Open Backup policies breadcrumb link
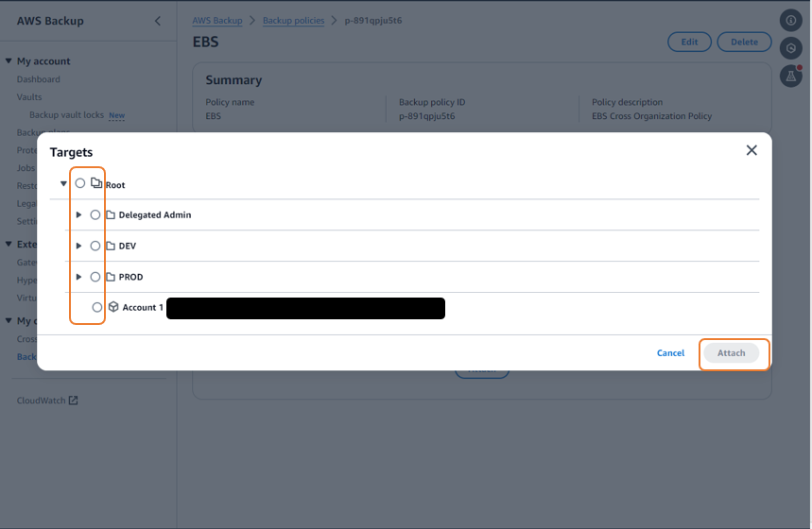The width and height of the screenshot is (812, 529). (x=294, y=21)
